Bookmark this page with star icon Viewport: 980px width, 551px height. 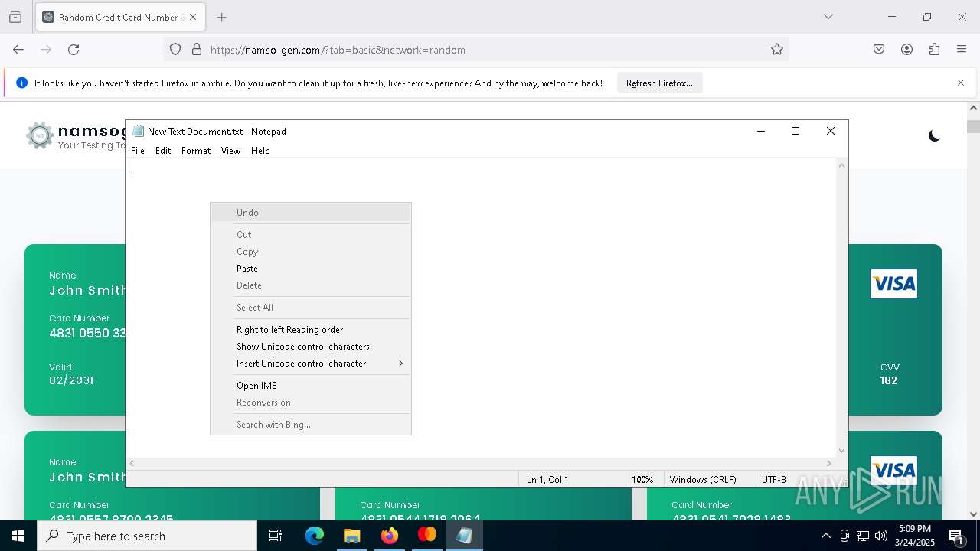[x=777, y=50]
